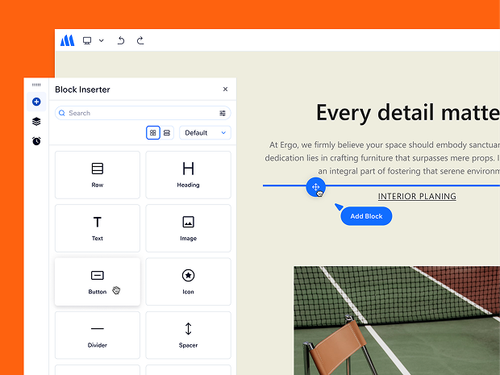The image size is (500, 375).
Task: Open the desktop device preview icon
Action: [x=87, y=41]
